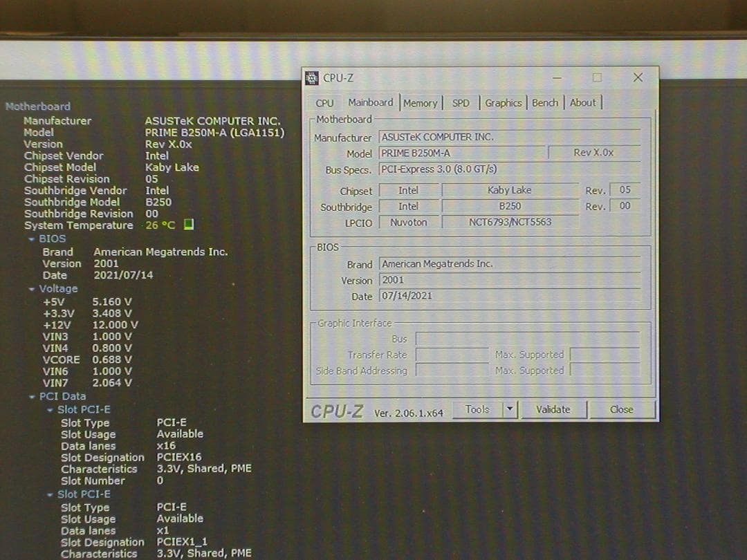Select the PRIME B250M-A (LGA1151) model value

click(214, 132)
